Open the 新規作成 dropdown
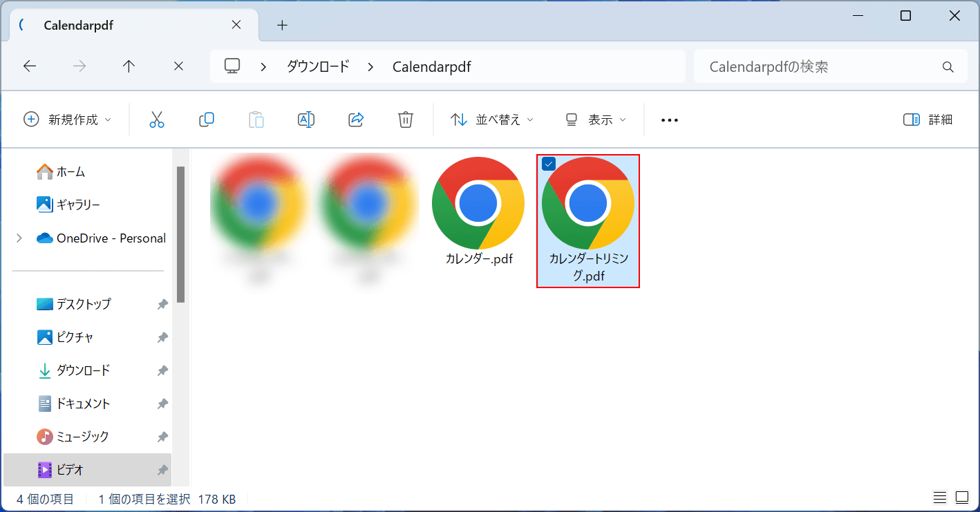 tap(67, 120)
